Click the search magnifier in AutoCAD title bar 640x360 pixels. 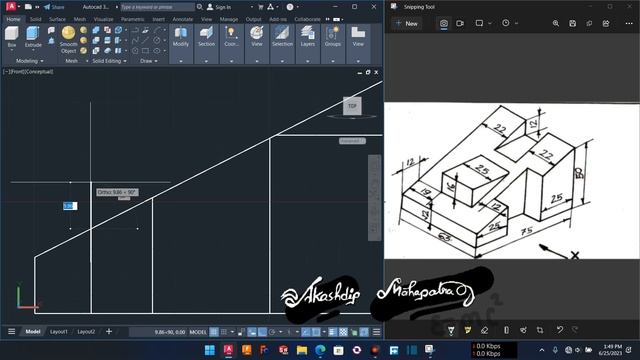(200, 7)
